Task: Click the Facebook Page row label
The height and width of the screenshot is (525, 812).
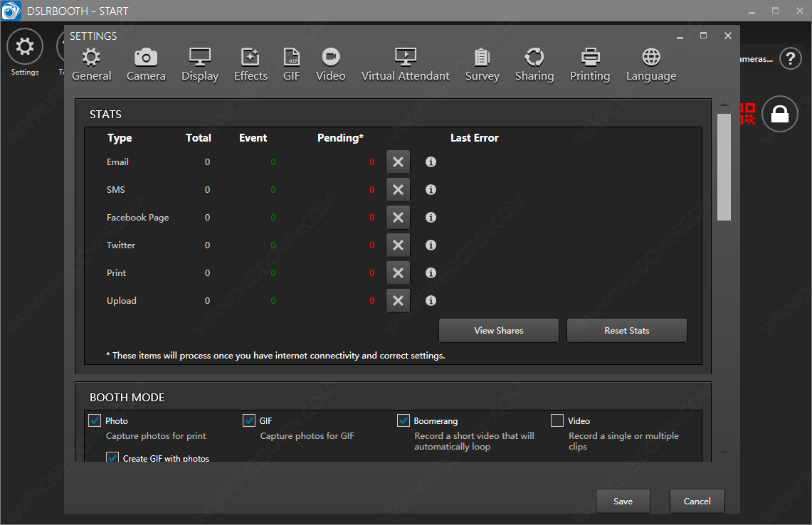Action: point(138,218)
